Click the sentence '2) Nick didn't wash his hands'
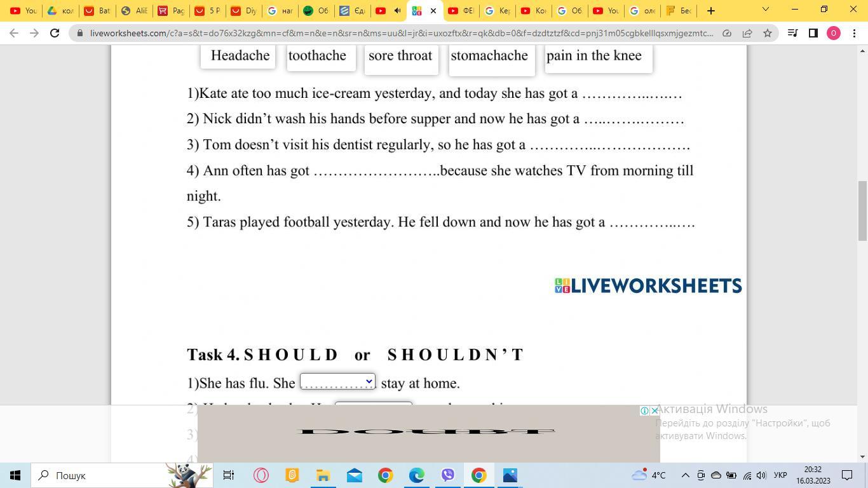868x488 pixels. click(436, 119)
